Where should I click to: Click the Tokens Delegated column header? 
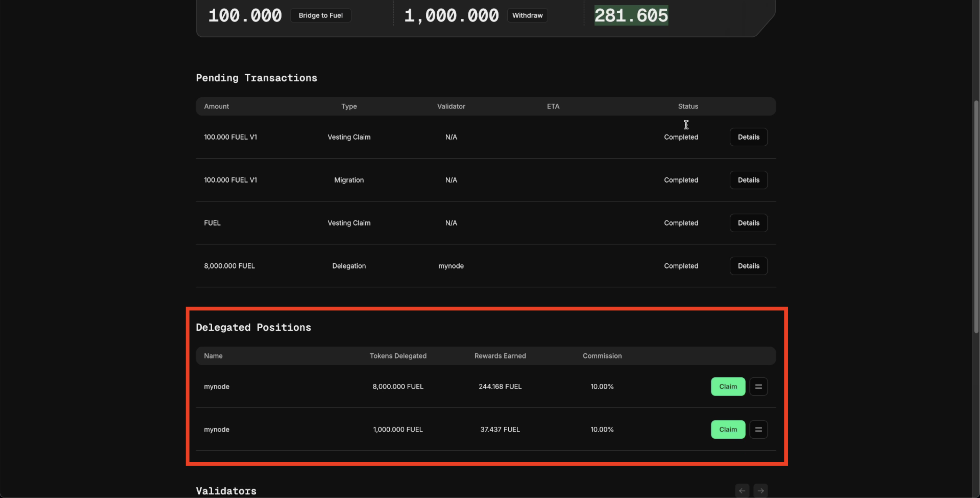398,356
